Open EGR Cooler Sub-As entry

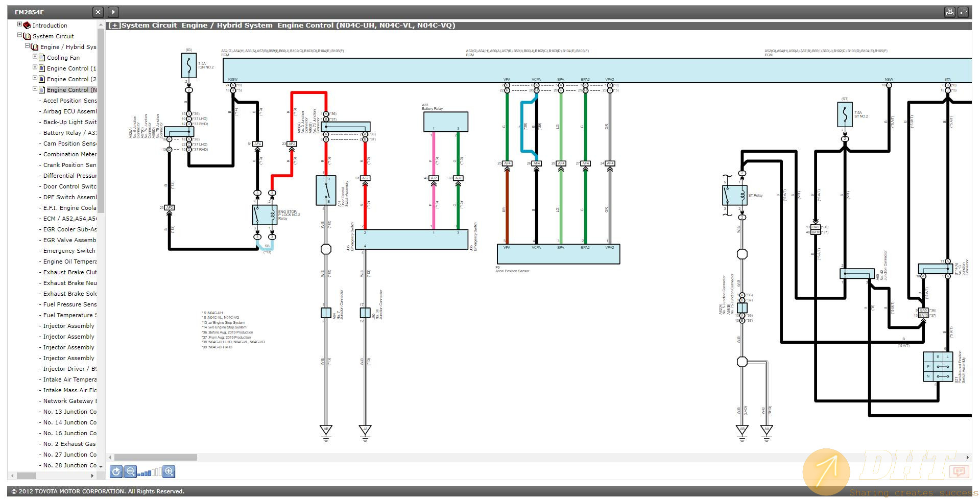point(70,229)
